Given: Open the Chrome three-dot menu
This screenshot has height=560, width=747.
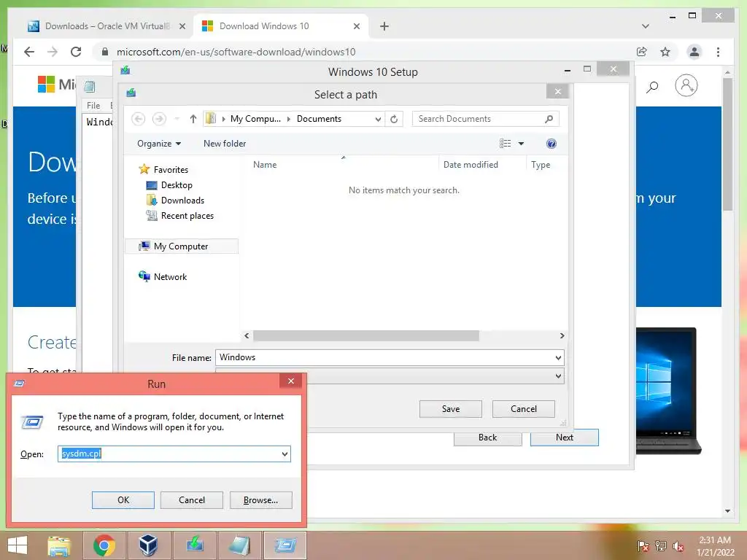Looking at the screenshot, I should pyautogui.click(x=718, y=52).
